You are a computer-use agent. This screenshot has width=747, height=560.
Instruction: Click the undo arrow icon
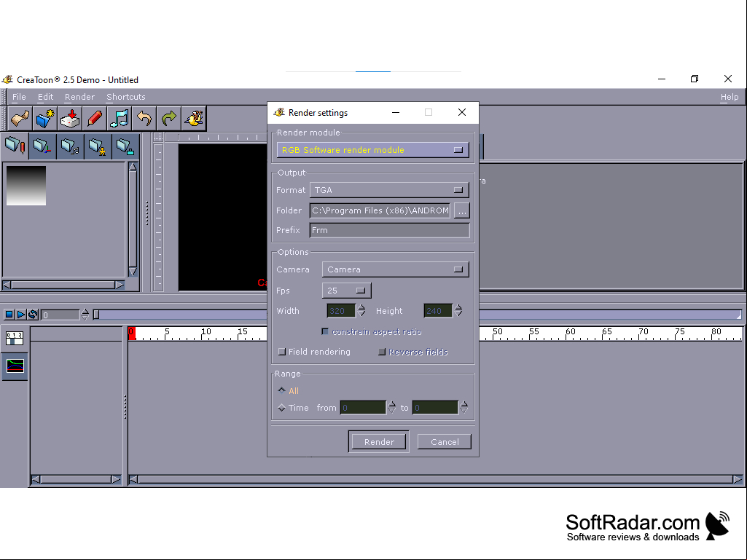144,118
